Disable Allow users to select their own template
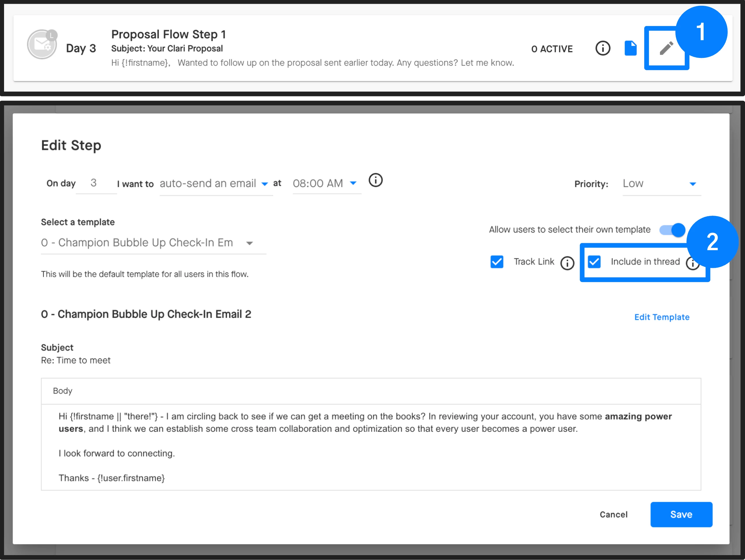The height and width of the screenshot is (560, 745). pos(672,230)
